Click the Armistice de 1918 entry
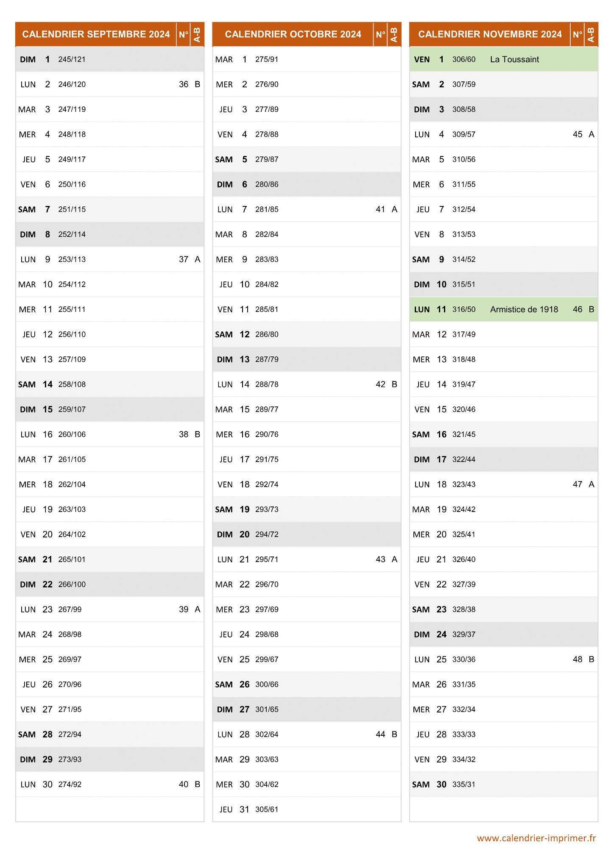 coord(524,309)
